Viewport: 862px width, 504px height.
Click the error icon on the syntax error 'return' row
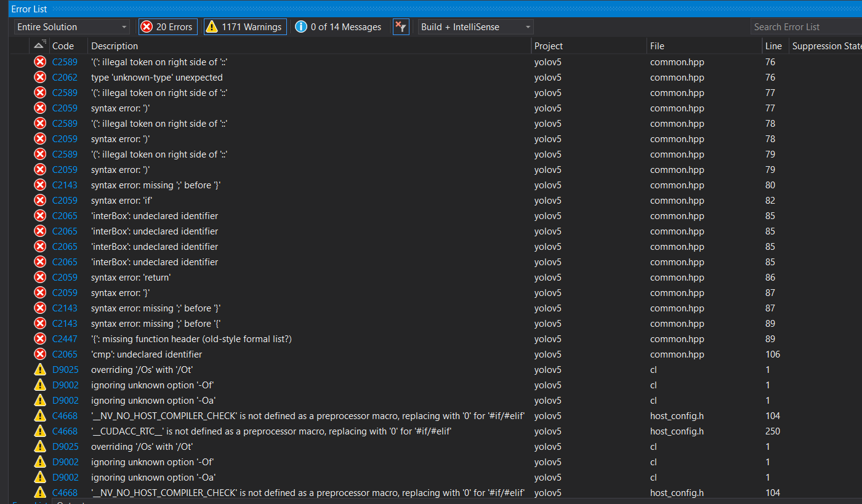40,278
